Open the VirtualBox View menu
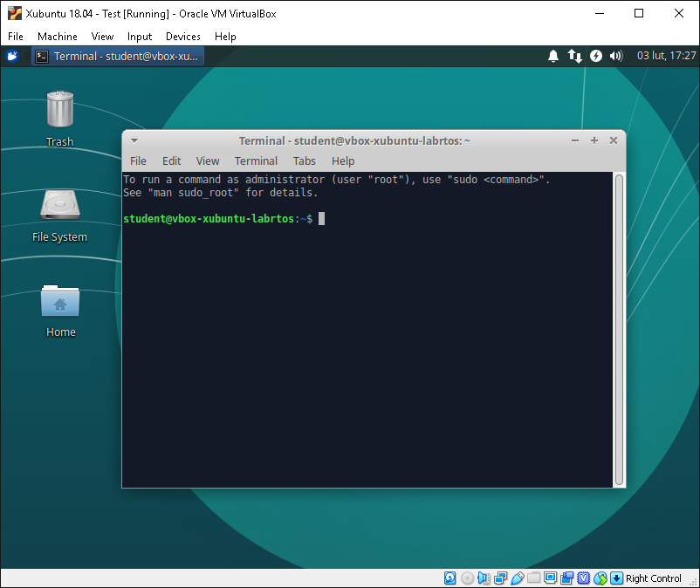The width and height of the screenshot is (700, 588). coord(102,36)
